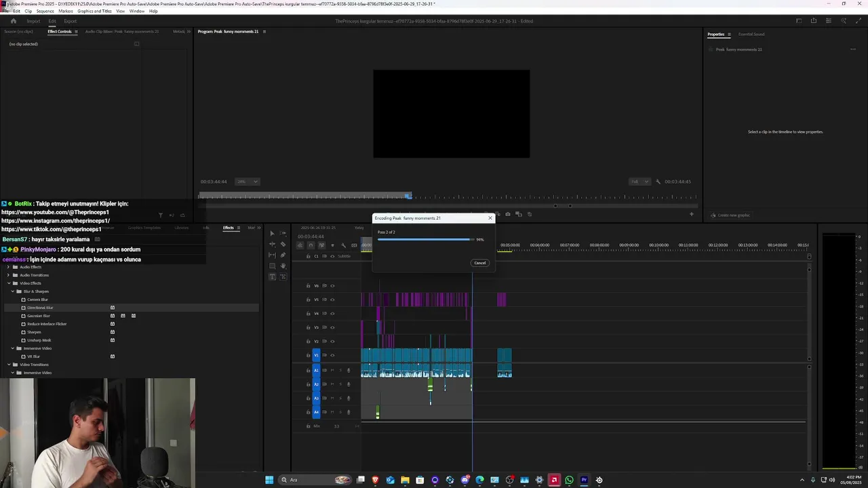This screenshot has width=868, height=488.
Task: Click timeline ruler at 00:07:00:00
Action: click(570, 245)
